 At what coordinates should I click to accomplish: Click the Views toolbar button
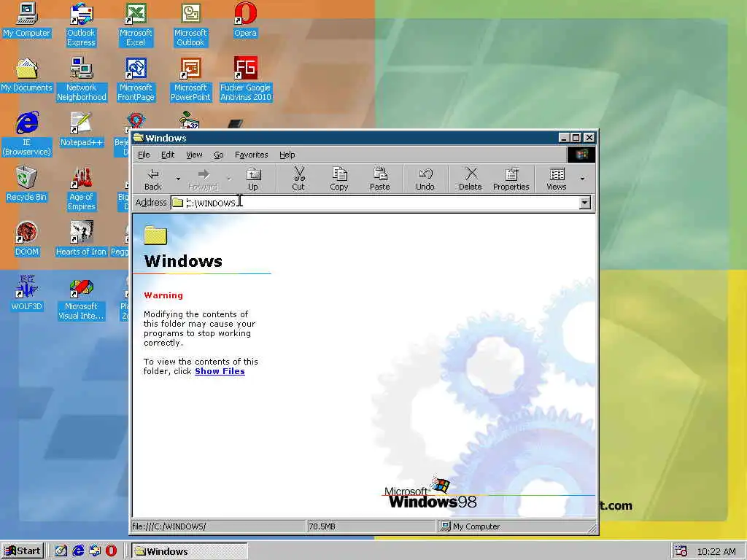556,179
